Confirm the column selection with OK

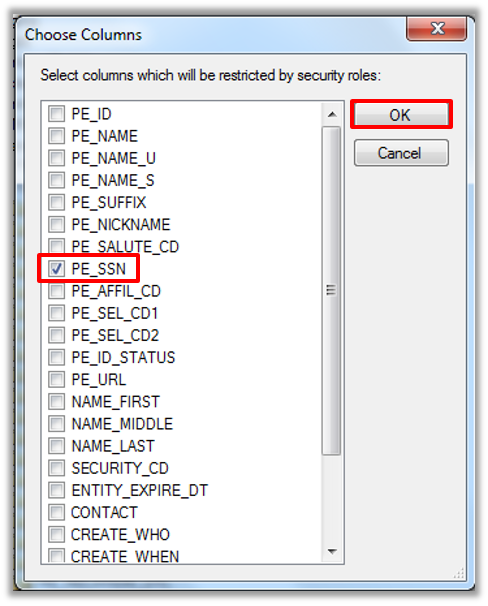(401, 115)
